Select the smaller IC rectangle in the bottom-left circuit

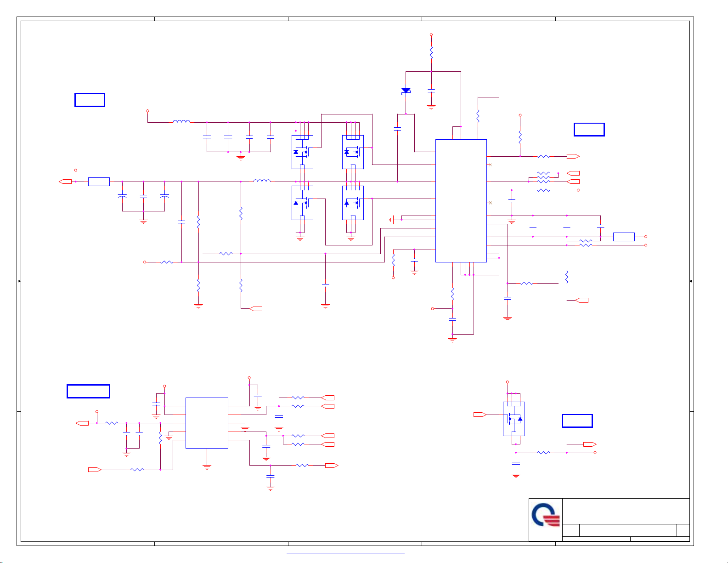(x=207, y=423)
